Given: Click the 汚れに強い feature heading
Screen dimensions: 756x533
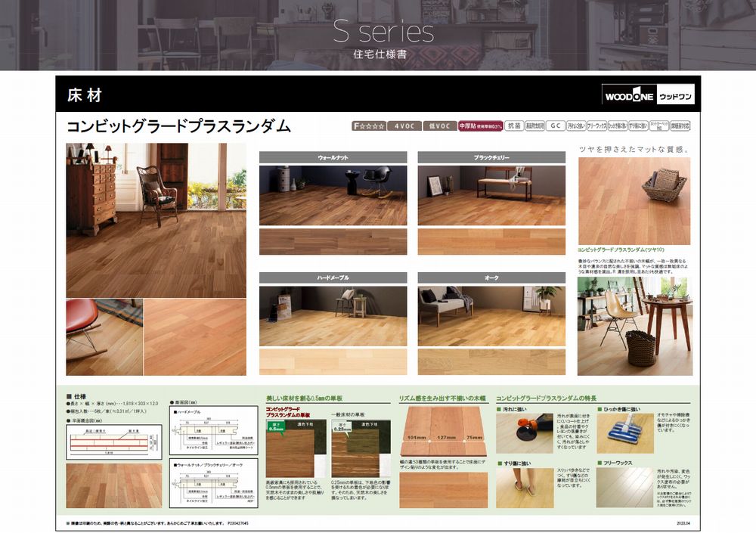Looking at the screenshot, I should [x=512, y=409].
